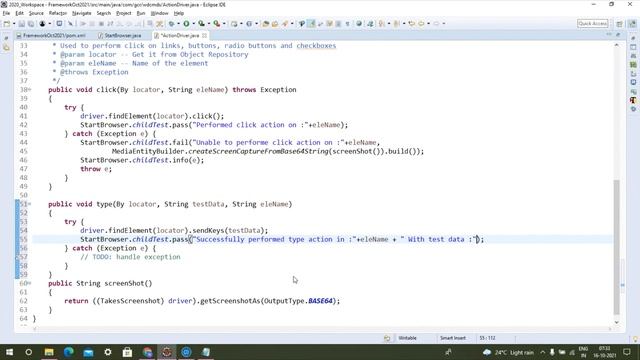Open the Source menu
640x360 pixels.
(36, 13)
